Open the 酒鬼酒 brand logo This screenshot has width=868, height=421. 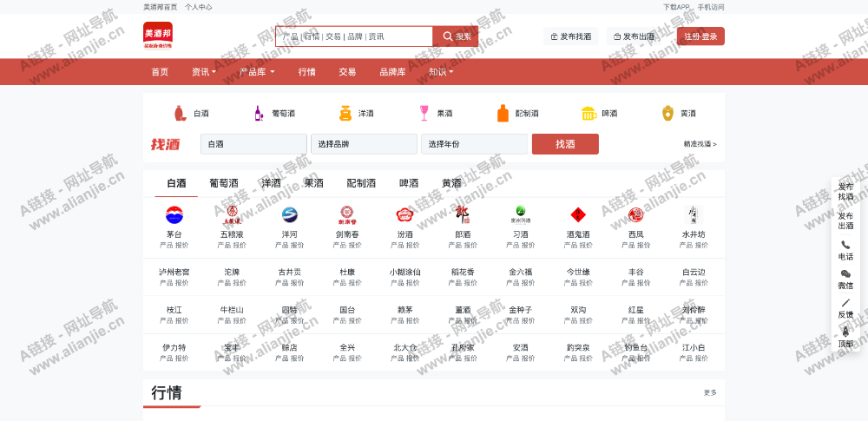coord(578,215)
